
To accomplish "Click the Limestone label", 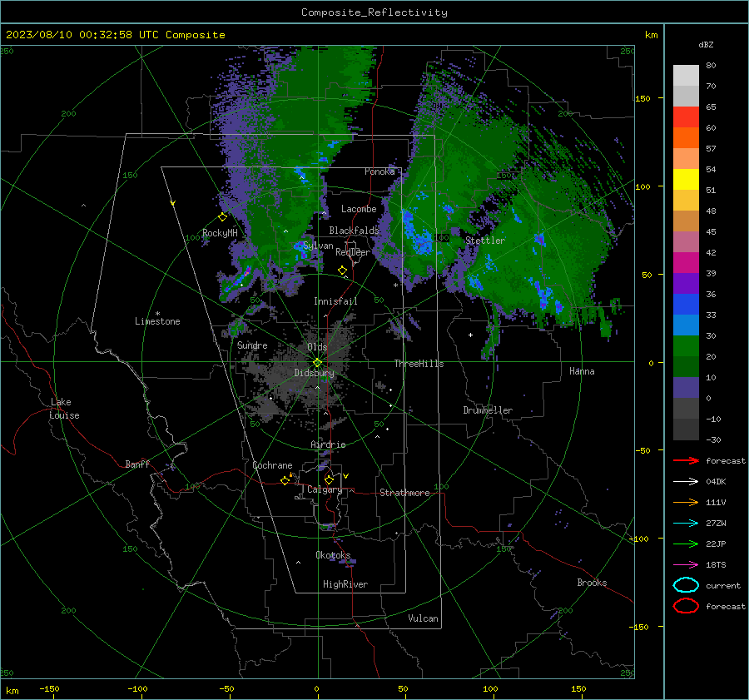I will [x=157, y=321].
